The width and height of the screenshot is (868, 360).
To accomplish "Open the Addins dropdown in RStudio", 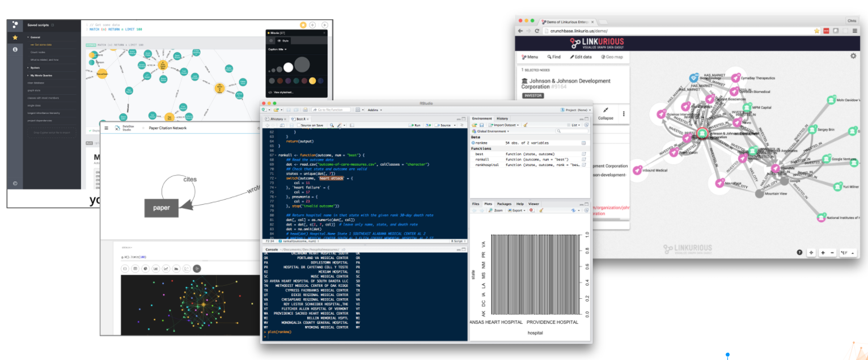I will click(x=374, y=109).
